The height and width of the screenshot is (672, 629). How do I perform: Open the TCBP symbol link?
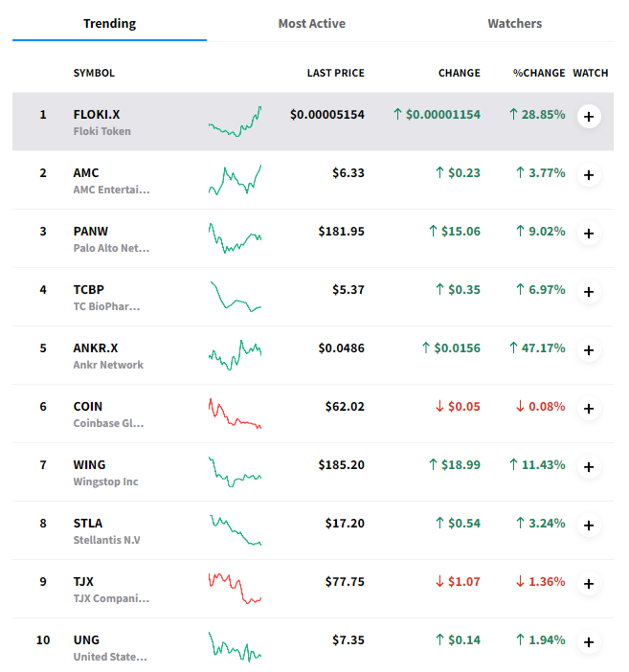88,290
